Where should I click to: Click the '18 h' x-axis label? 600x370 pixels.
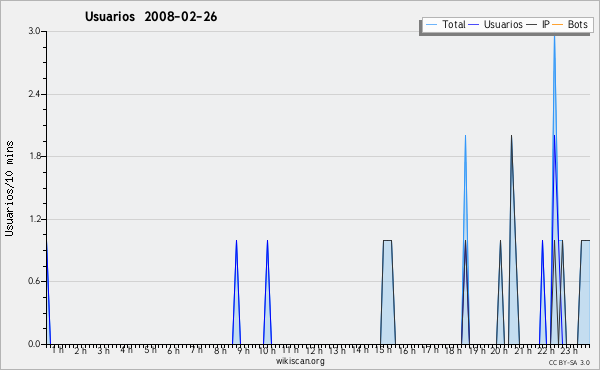pyautogui.click(x=454, y=350)
